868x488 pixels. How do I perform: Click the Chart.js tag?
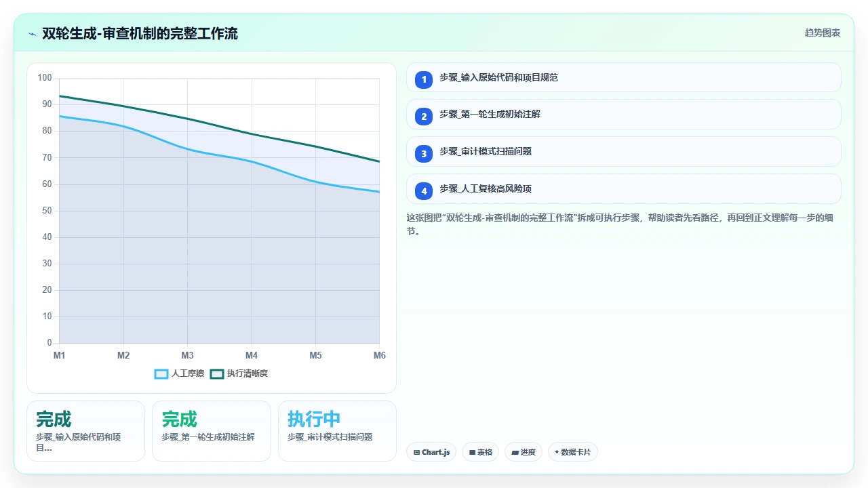pos(431,452)
